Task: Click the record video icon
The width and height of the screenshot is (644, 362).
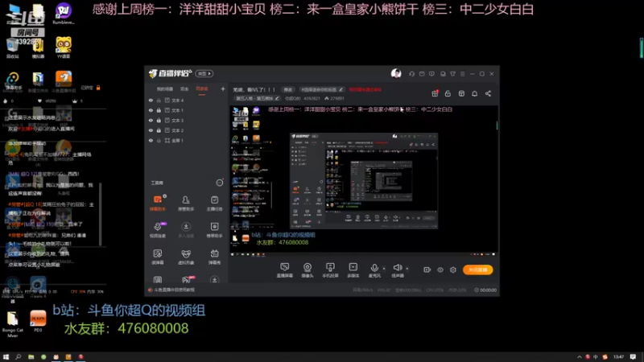Action: 427,269
